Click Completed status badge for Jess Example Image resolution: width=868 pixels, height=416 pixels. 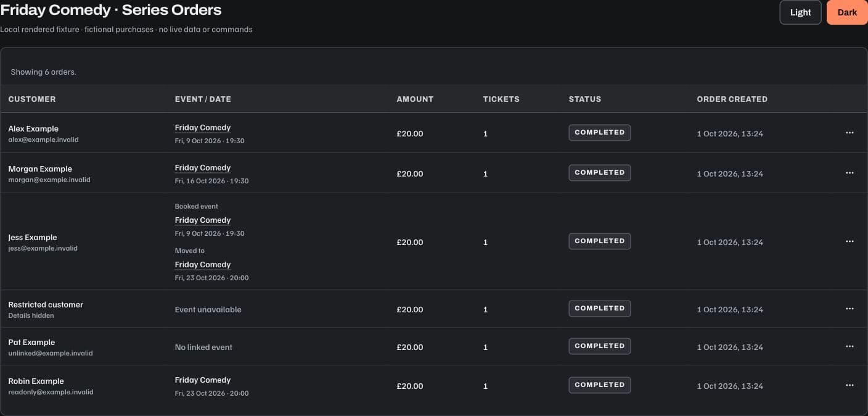tap(599, 241)
